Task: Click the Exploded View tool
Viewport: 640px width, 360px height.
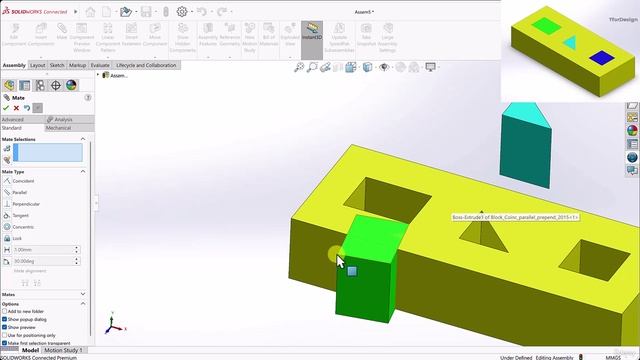Action: point(290,34)
